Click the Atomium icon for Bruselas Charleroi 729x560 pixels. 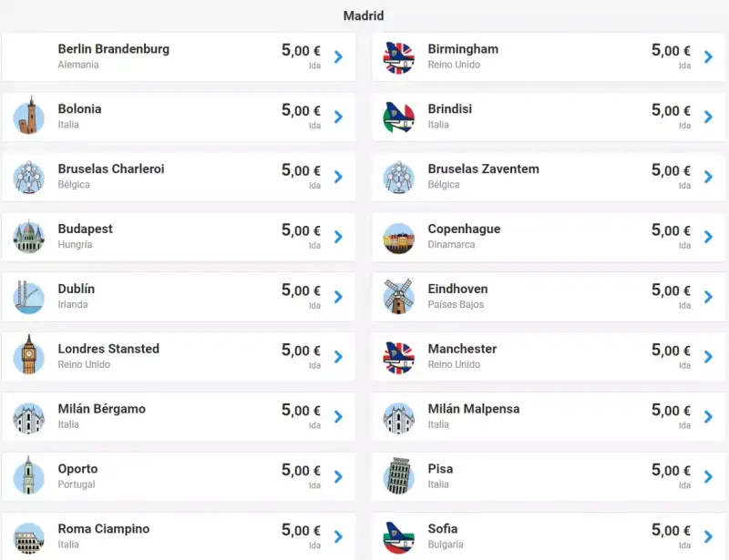[x=29, y=177]
